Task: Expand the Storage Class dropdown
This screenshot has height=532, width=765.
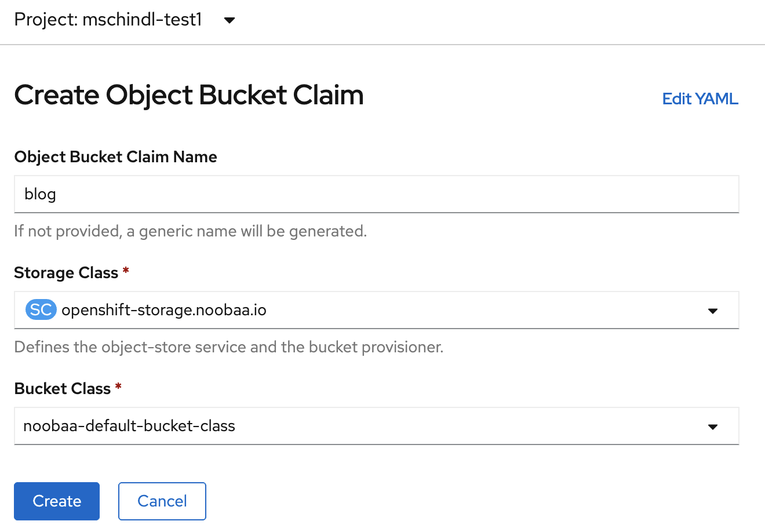Action: pos(376,310)
